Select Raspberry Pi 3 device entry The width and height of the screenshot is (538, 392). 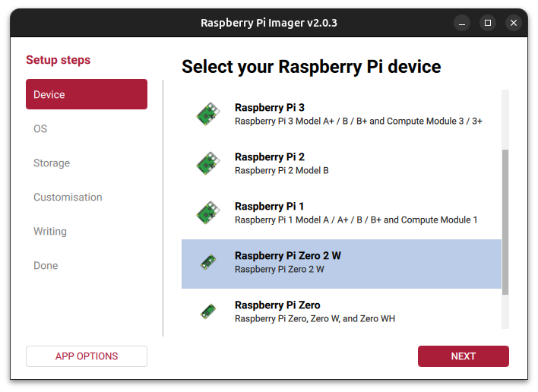[x=269, y=108]
